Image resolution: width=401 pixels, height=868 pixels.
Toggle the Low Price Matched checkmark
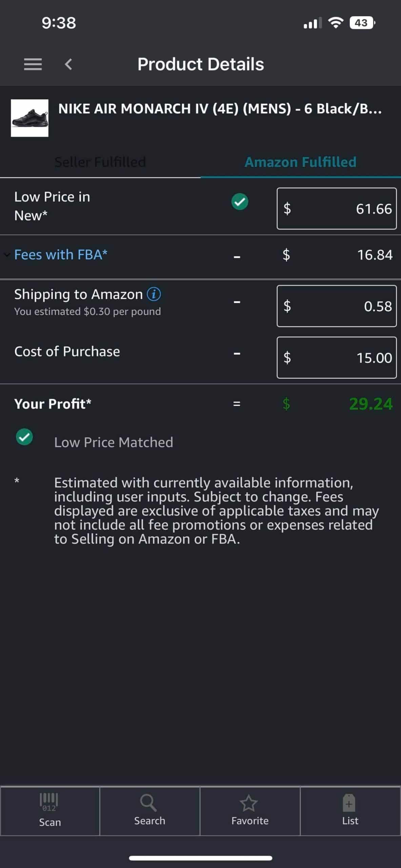[x=24, y=437]
